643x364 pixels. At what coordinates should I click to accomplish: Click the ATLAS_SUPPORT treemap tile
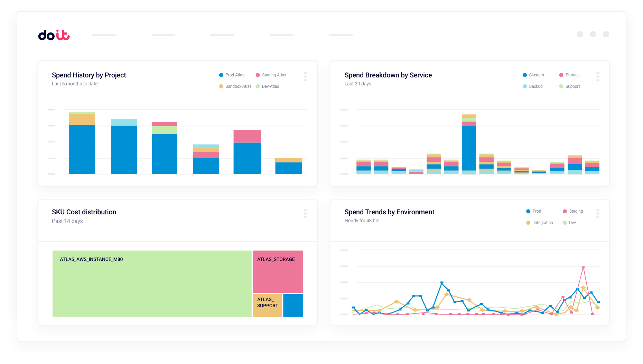[x=267, y=305]
